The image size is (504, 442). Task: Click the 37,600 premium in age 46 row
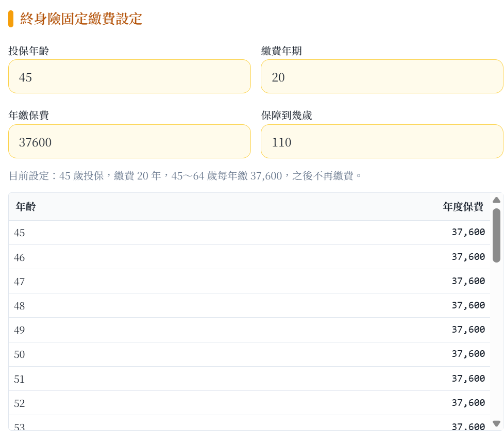[x=468, y=257]
